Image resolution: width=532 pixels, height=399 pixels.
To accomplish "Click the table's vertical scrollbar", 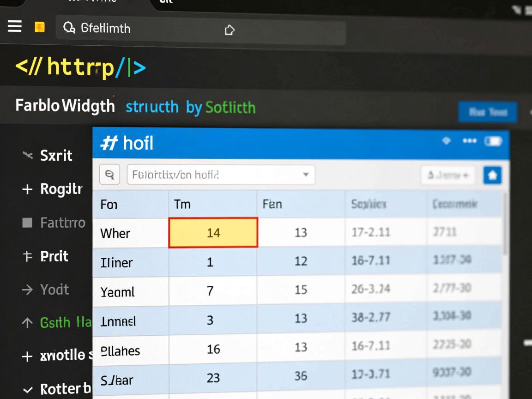I will [507, 226].
